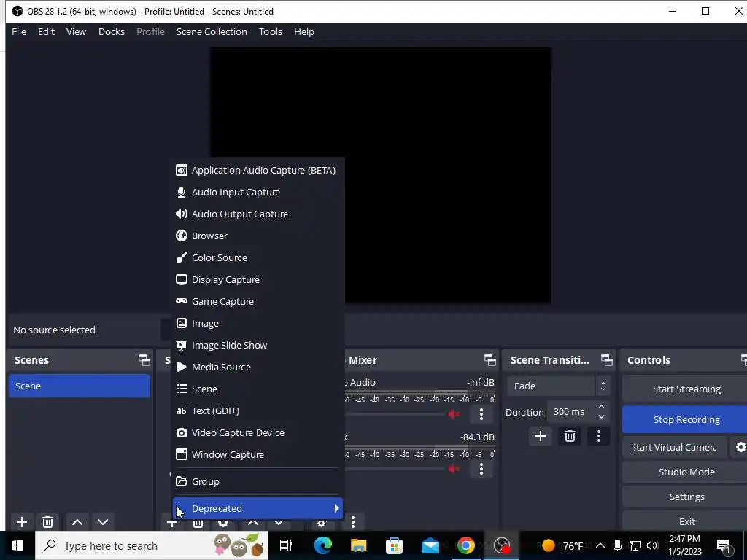747x560 pixels.
Task: Open the Help menu
Action: pos(304,31)
